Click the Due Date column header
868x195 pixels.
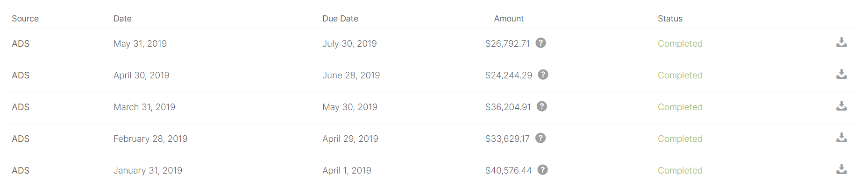[340, 19]
